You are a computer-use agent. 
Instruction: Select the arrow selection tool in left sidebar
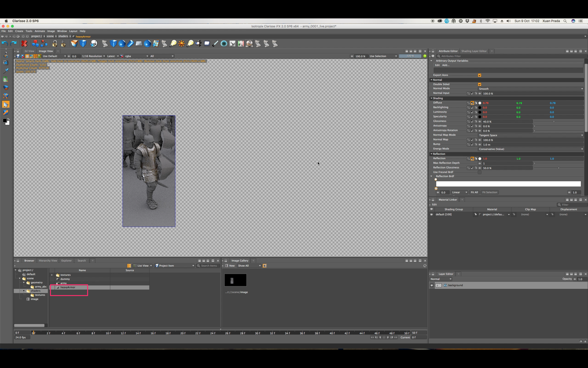(x=6, y=104)
